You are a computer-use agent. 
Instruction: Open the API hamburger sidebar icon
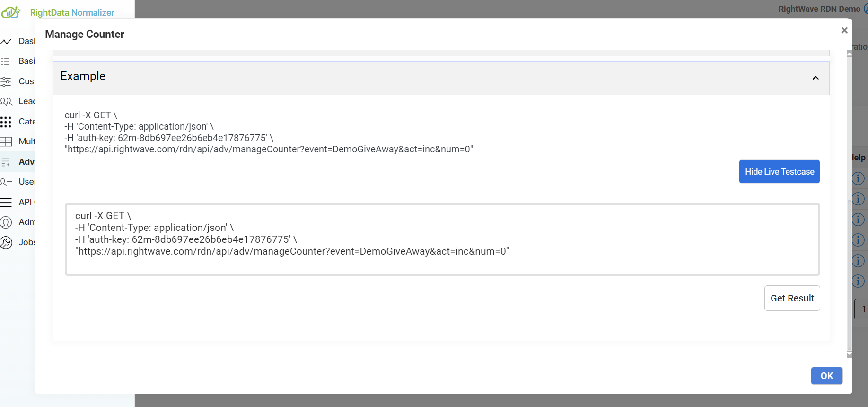(6, 202)
